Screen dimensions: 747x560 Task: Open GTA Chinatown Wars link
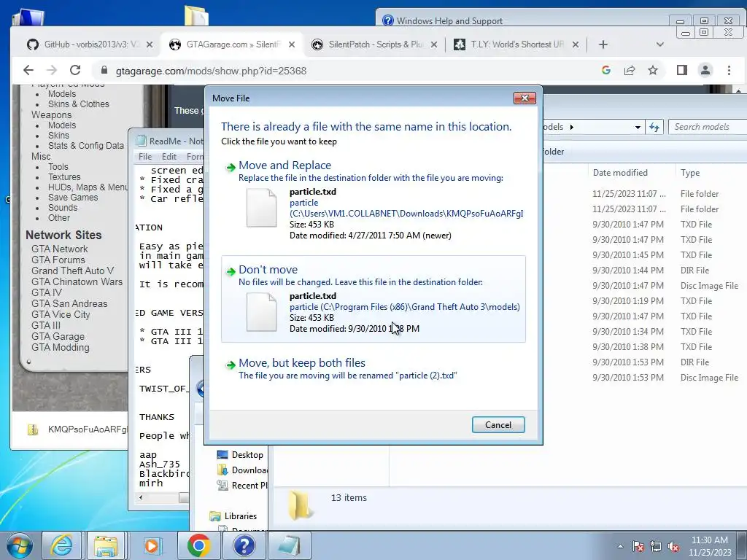tap(77, 281)
